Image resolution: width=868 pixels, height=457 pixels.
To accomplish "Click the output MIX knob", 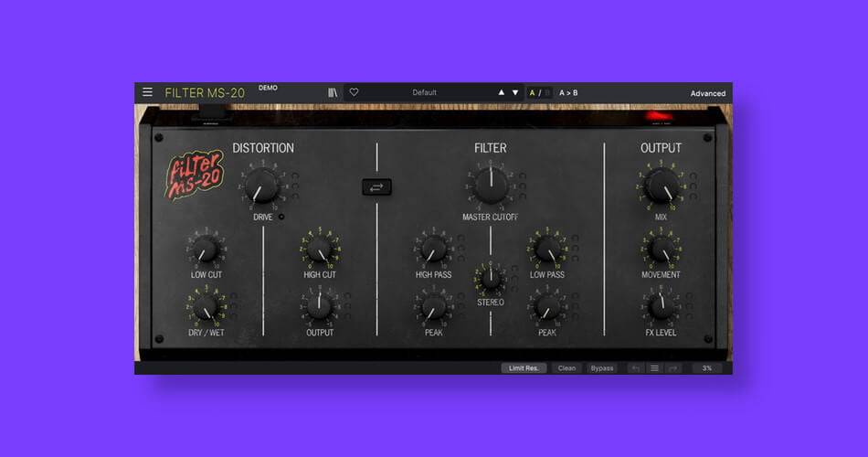I will (661, 186).
